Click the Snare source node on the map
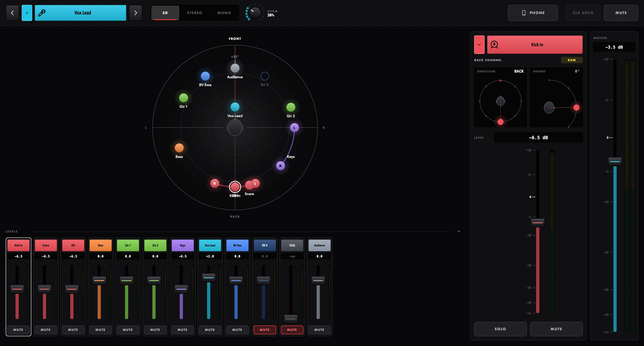Image resolution: width=644 pixels, height=346 pixels. (249, 185)
